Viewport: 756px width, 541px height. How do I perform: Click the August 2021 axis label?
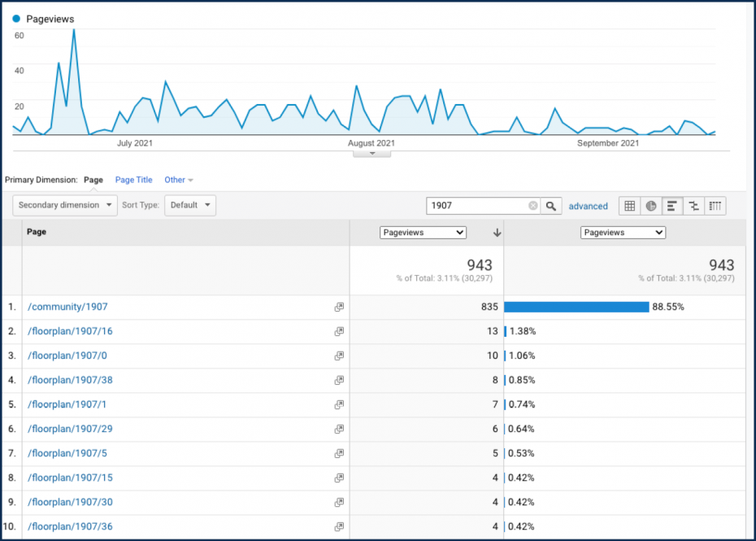point(371,143)
